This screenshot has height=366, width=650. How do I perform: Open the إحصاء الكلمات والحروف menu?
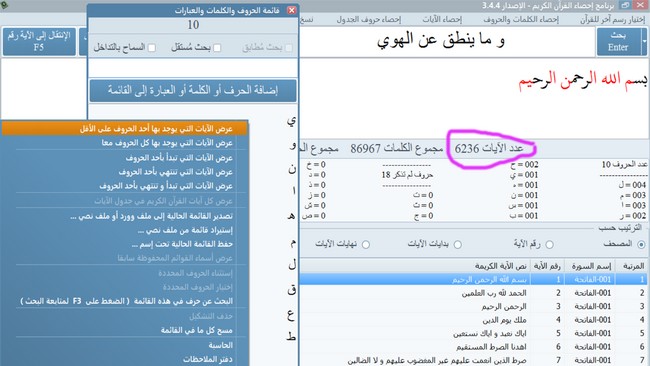click(x=521, y=19)
